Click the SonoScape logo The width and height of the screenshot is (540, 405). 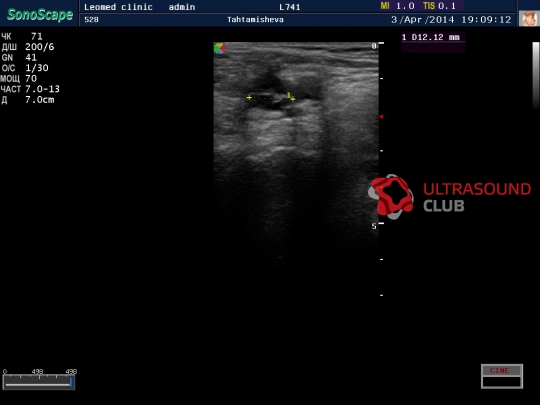(40, 14)
